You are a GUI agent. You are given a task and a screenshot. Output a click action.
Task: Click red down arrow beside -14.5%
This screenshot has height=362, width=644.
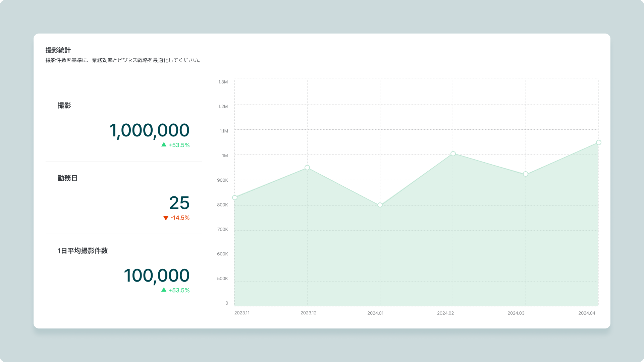click(166, 218)
